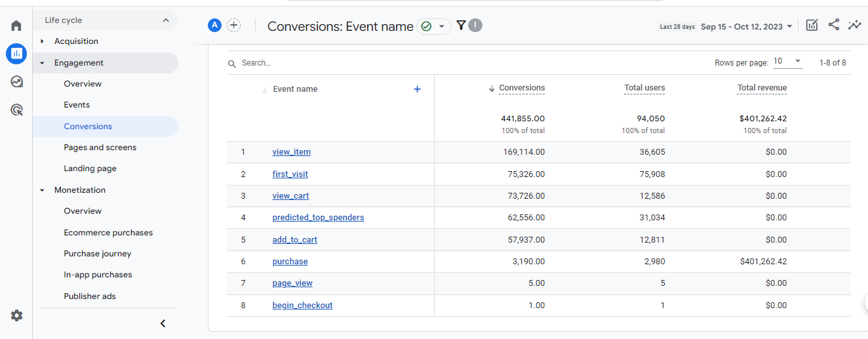Open Landing page report
868x339 pixels.
click(90, 169)
